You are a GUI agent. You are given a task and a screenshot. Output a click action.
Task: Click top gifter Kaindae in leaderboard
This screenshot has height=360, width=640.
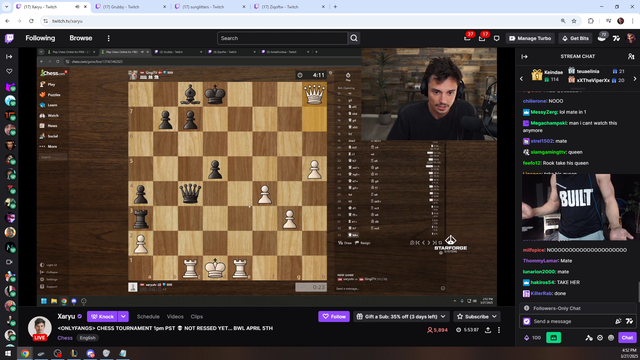point(547,75)
